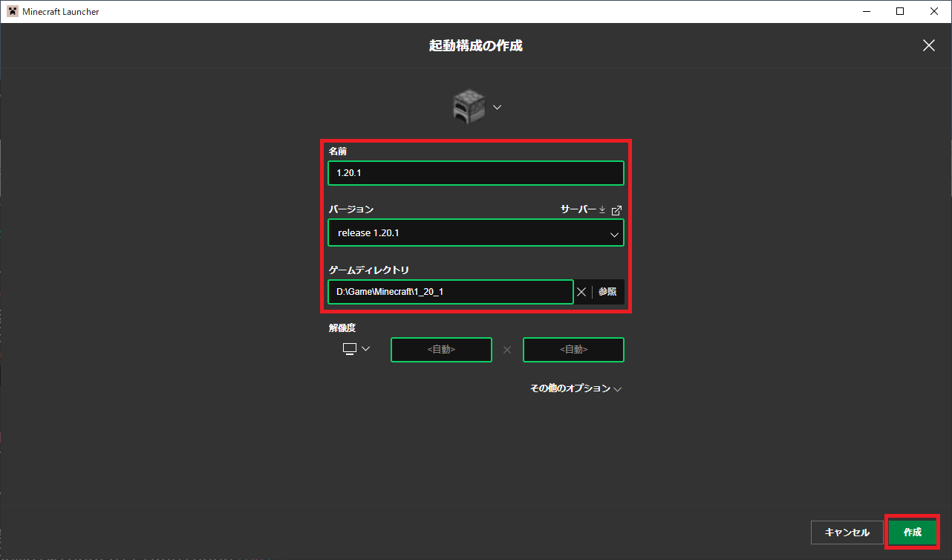Click the monitor icon under 解像度
This screenshot has height=560, width=952.
[x=349, y=349]
